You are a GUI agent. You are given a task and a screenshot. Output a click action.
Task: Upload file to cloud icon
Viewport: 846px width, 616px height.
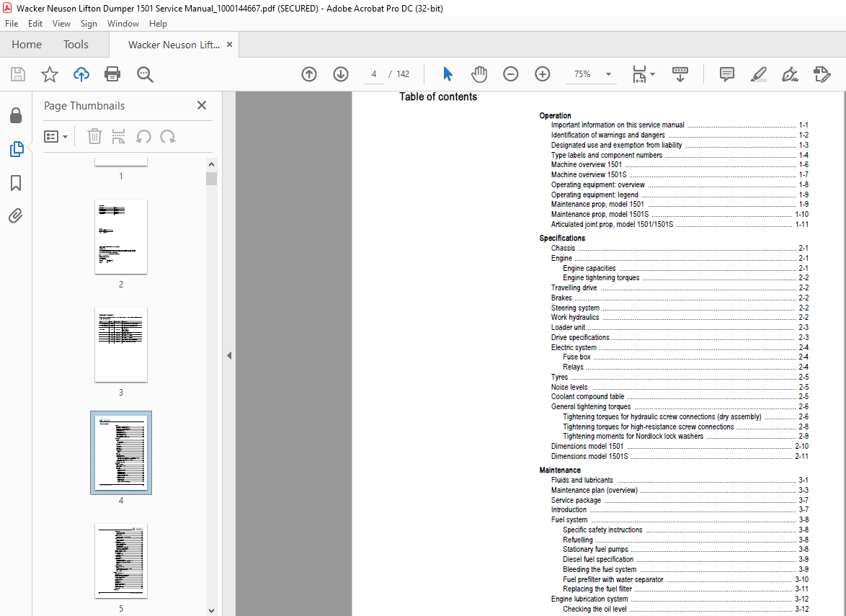coord(81,74)
